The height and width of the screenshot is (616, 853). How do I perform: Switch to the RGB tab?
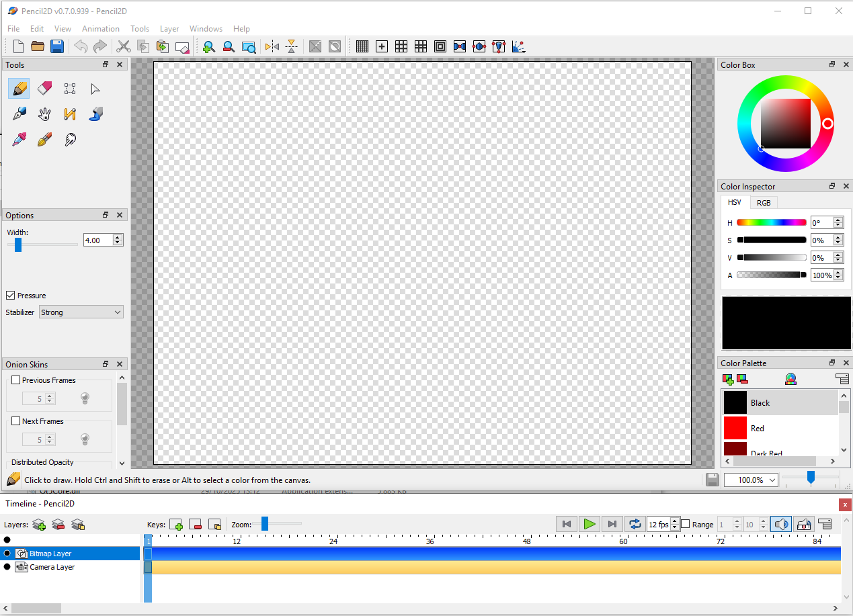764,203
